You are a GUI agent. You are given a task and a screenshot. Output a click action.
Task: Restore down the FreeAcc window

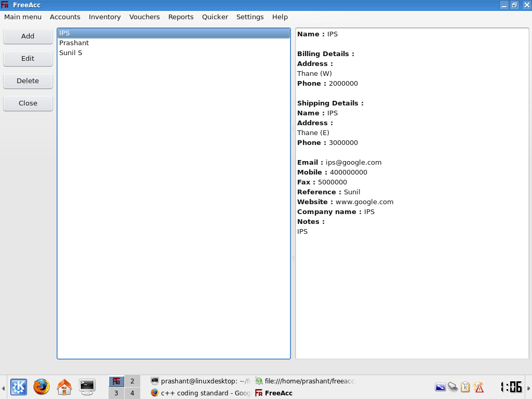coord(515,5)
